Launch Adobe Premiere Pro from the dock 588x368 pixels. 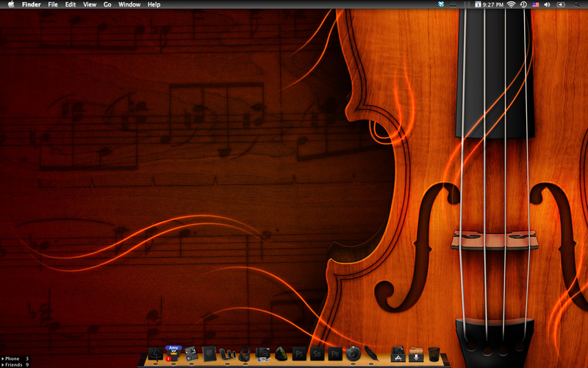pyautogui.click(x=335, y=353)
